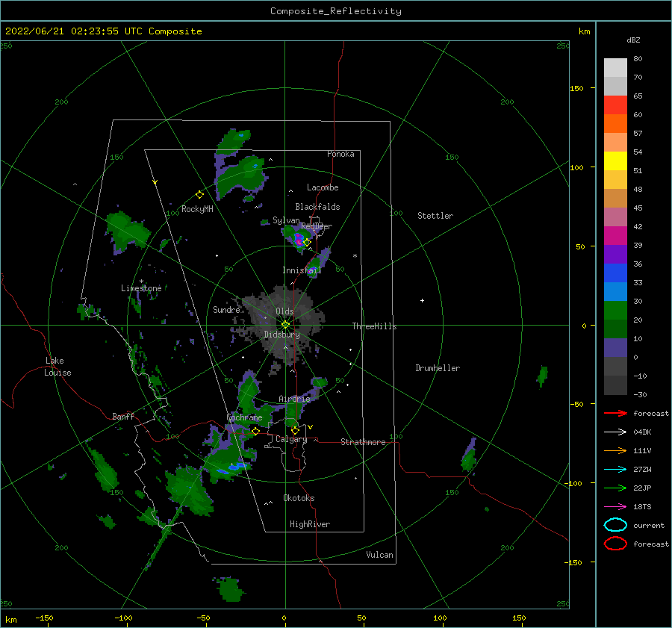Select the 36 dBZ blue color swatch
This screenshot has width=672, height=628.
pos(615,273)
